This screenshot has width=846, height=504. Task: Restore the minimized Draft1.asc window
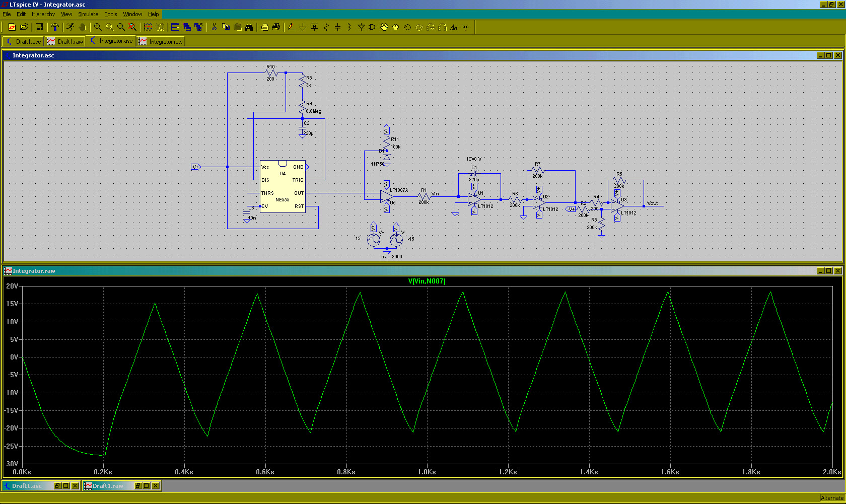[57, 486]
